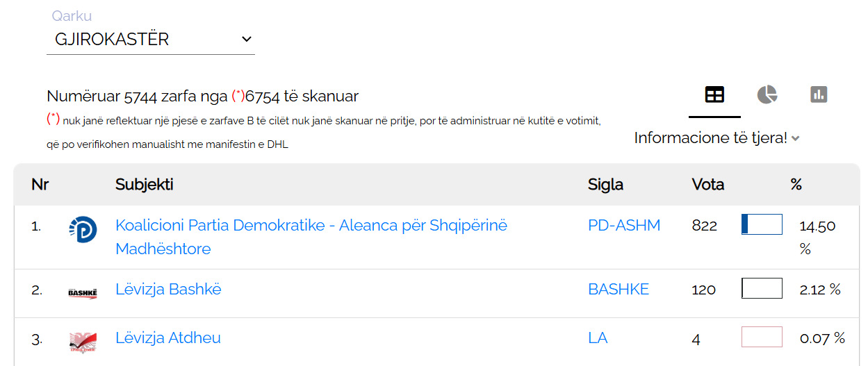The height and width of the screenshot is (366, 868).
Task: Open the Lëvizja Atdheu subject link
Action: 168,338
